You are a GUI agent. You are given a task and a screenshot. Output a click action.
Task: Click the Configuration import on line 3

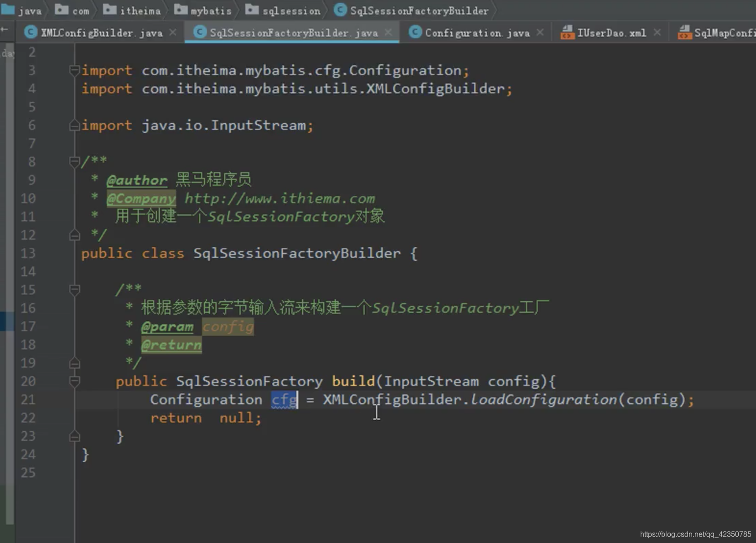pos(275,70)
